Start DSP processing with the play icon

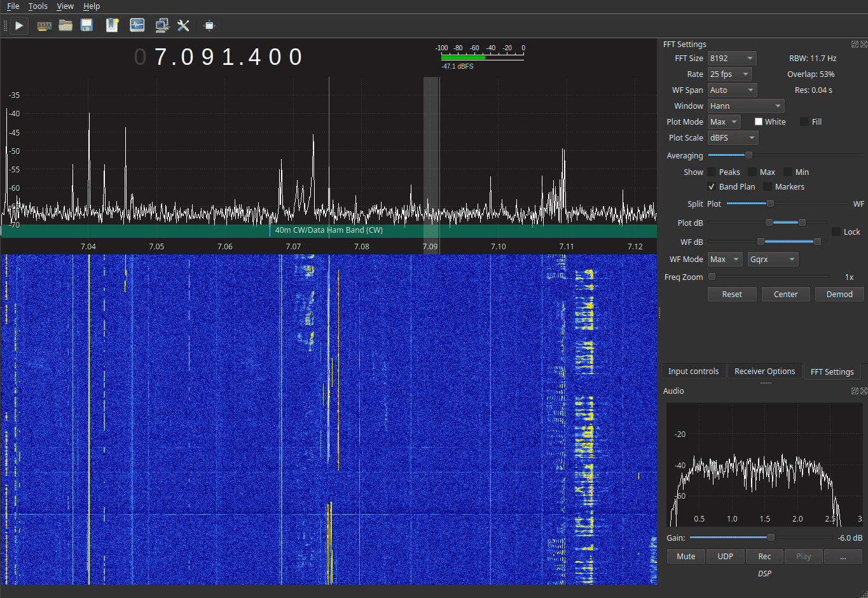18,25
